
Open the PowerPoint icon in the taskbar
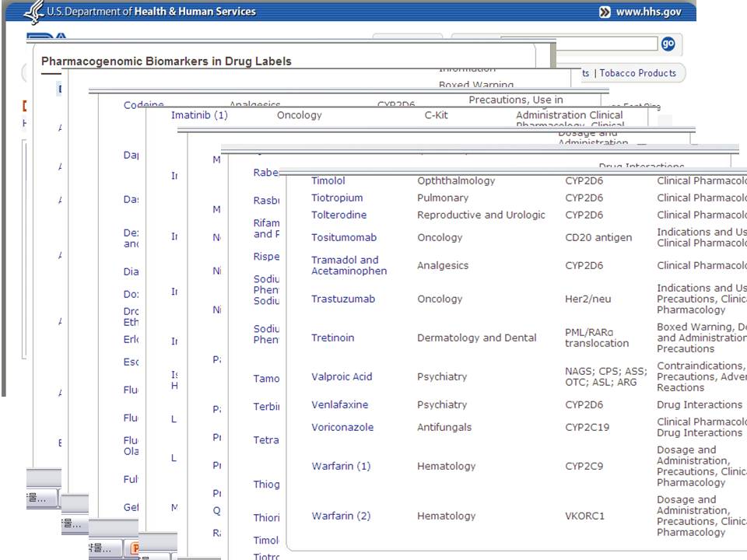tap(135, 548)
